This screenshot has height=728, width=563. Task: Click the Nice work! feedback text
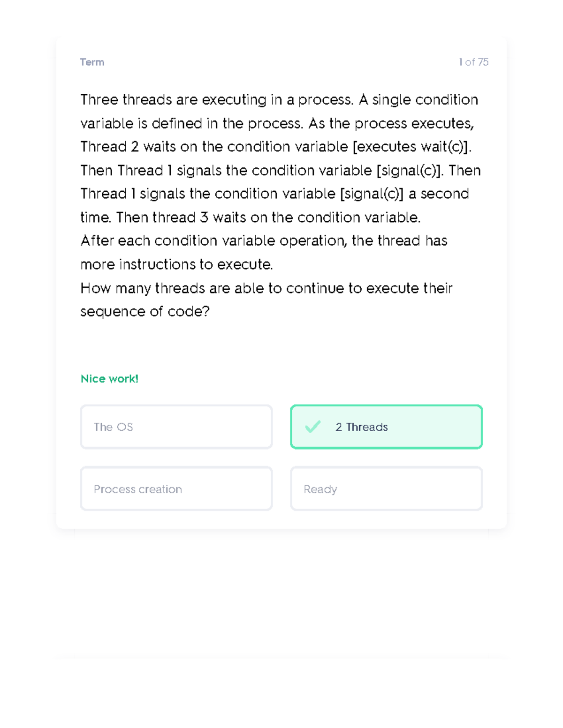(x=109, y=379)
